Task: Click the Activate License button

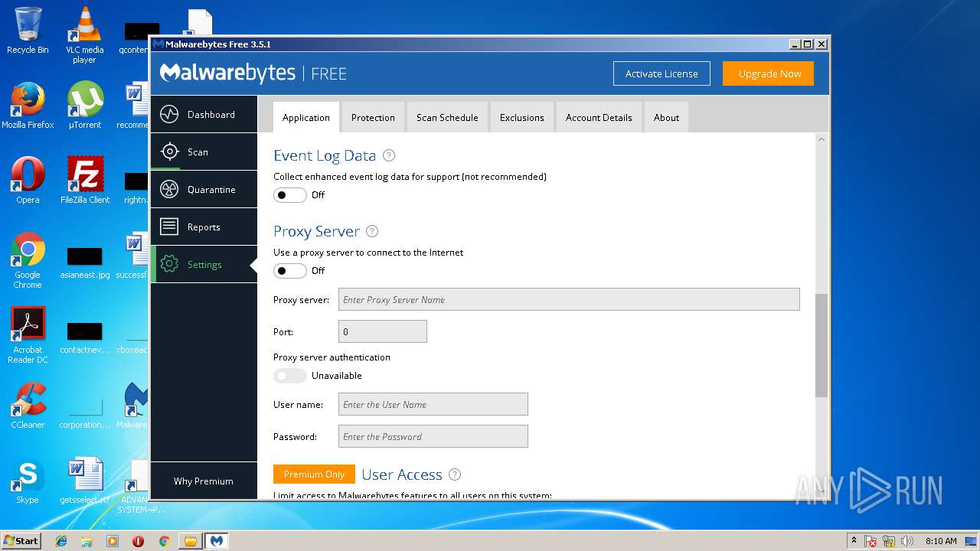Action: pos(661,73)
